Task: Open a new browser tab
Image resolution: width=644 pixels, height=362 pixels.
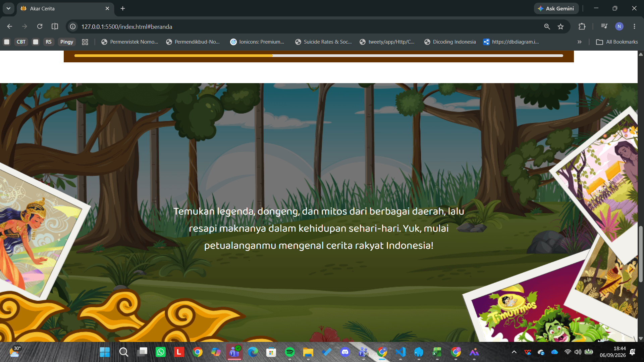Action: [x=123, y=8]
